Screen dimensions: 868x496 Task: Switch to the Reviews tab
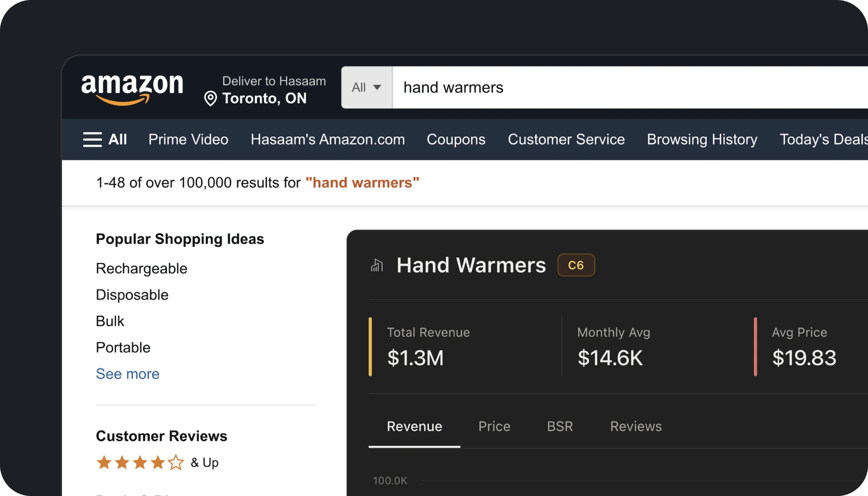coord(636,427)
